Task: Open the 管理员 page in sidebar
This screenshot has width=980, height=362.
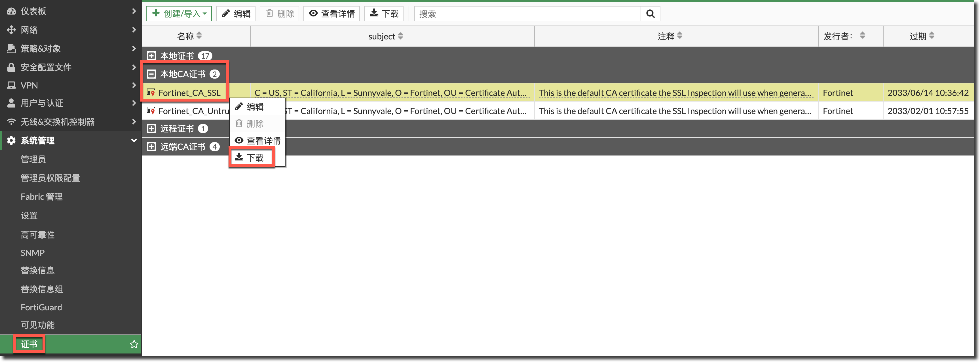Action: click(33, 159)
